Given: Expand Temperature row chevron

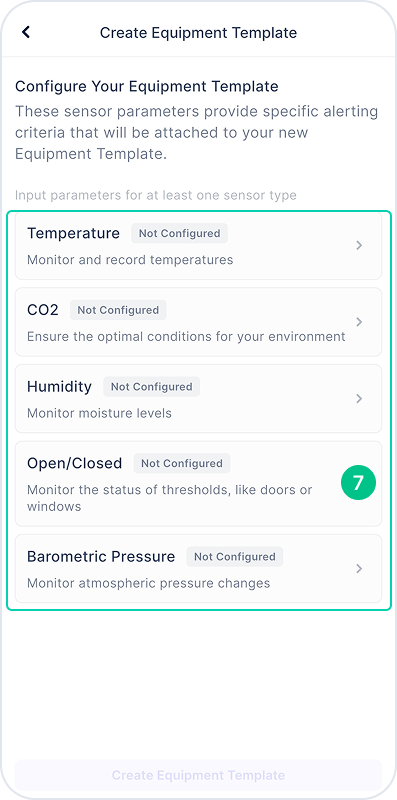Looking at the screenshot, I should [x=359, y=245].
